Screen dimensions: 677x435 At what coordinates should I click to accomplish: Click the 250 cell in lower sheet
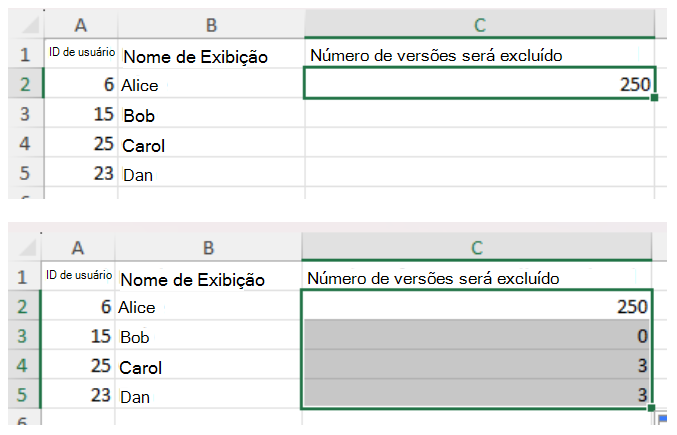476,307
